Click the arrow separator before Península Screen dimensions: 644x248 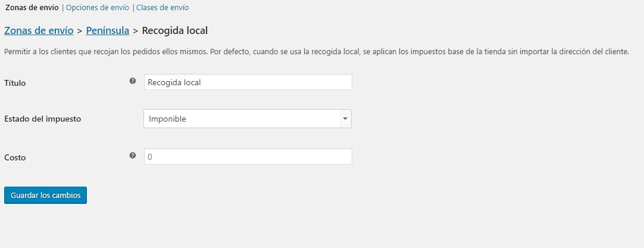point(80,31)
